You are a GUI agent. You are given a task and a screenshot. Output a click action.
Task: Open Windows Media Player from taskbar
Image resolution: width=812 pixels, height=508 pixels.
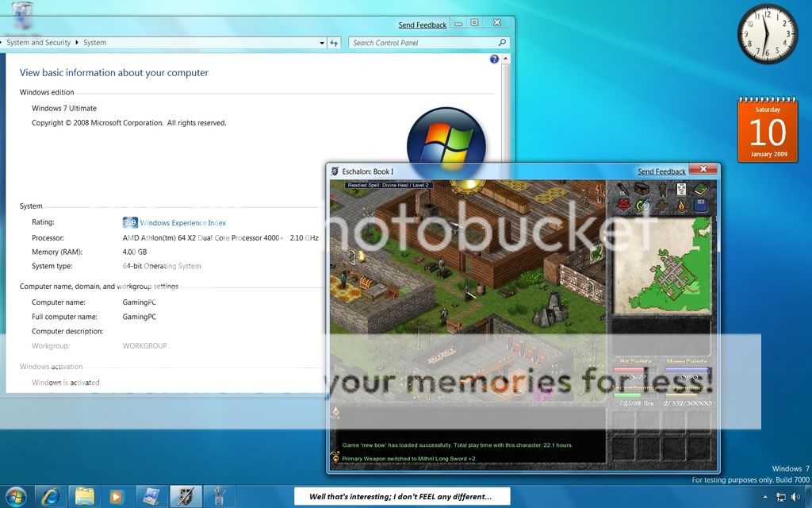(117, 497)
